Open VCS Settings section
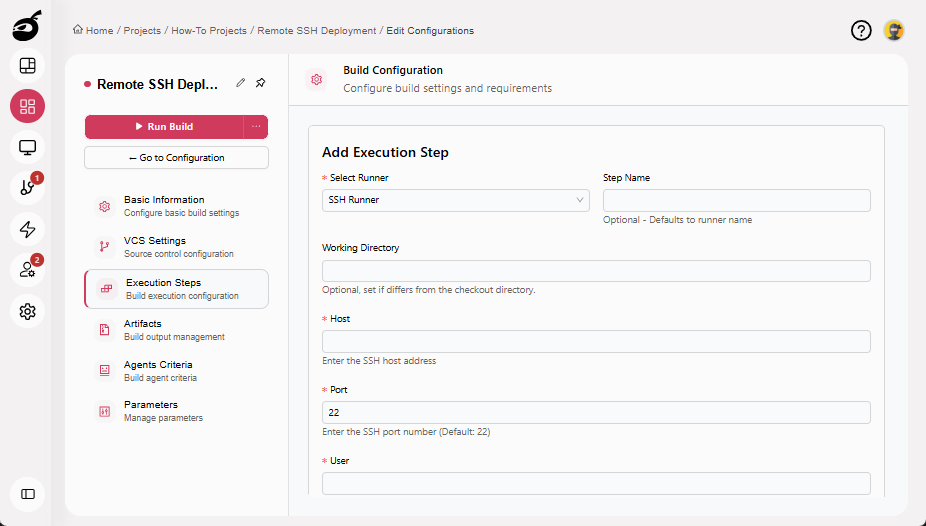Viewport: 926px width, 526px height. tap(176, 247)
